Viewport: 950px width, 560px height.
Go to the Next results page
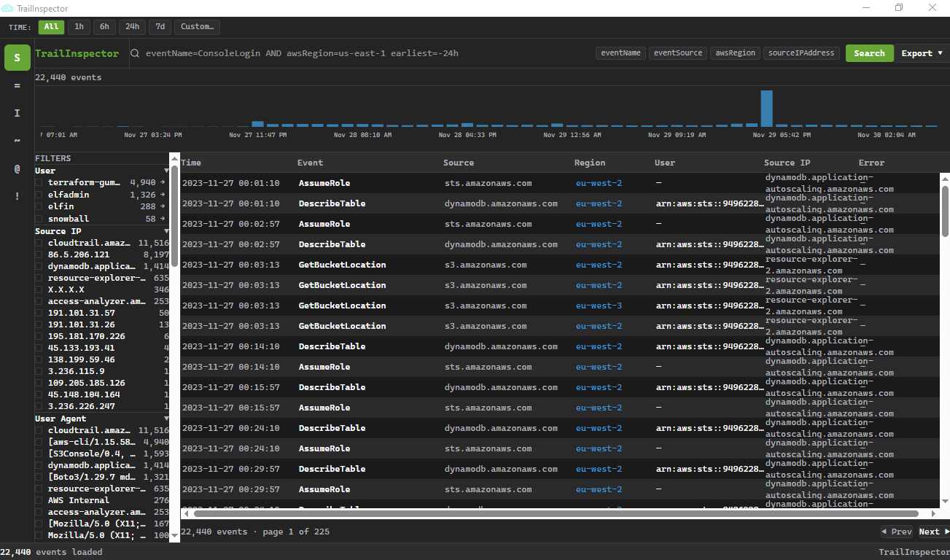[933, 532]
